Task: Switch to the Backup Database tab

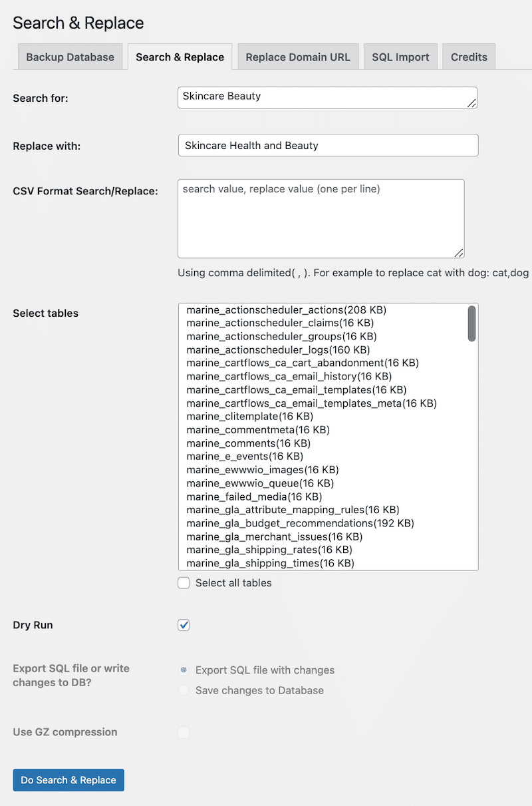Action: (70, 57)
